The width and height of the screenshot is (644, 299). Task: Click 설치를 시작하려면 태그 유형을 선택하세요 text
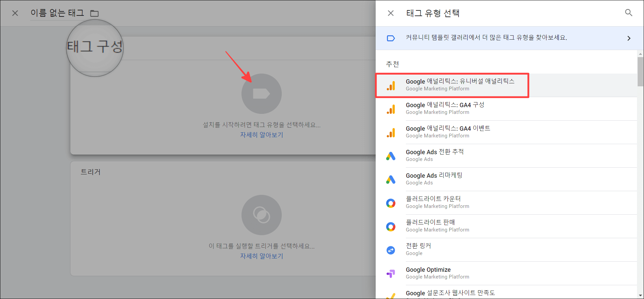pyautogui.click(x=262, y=125)
